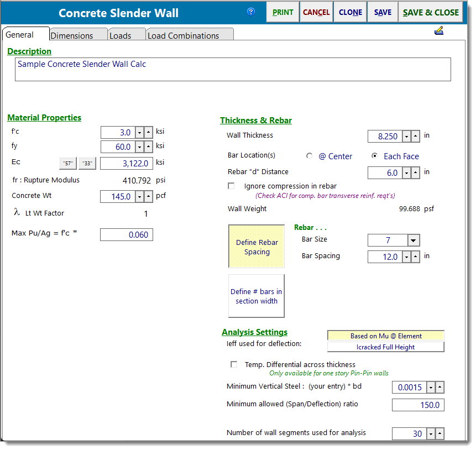Click inside the Description text box
The height and width of the screenshot is (450, 476).
click(x=232, y=69)
